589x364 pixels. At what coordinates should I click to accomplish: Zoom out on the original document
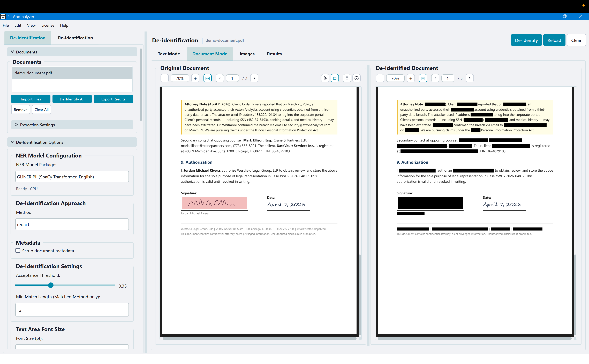(x=165, y=78)
